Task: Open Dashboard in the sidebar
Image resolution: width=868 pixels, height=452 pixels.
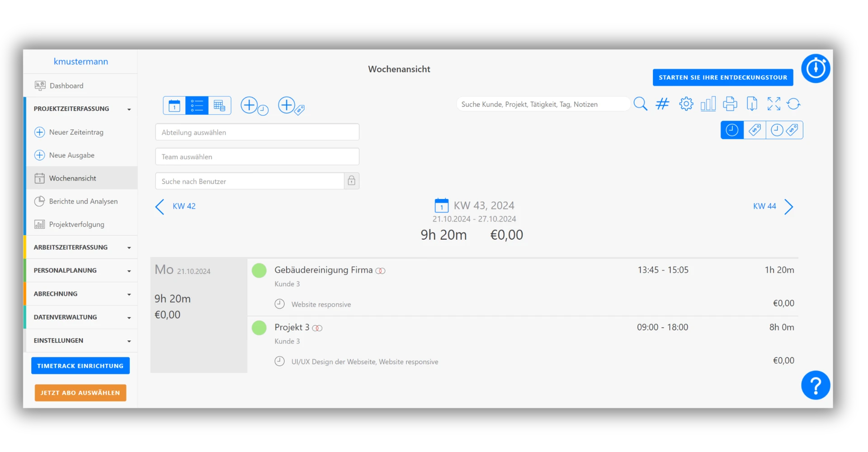Action: [66, 86]
